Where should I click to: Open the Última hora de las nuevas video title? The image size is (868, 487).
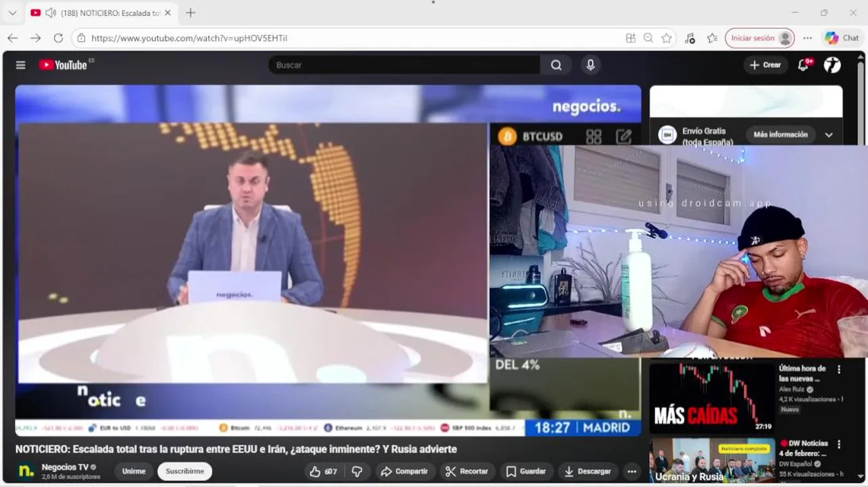802,373
